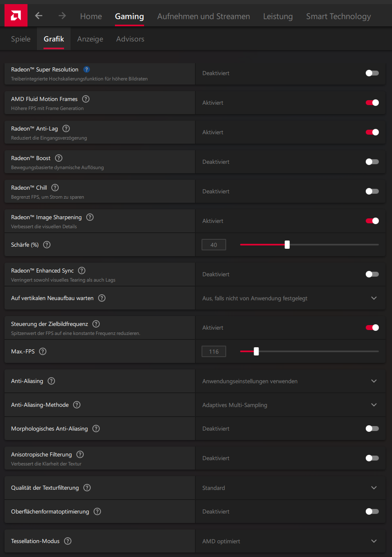The image size is (392, 557).
Task: Enable Radeon Super Resolution
Action: (x=372, y=73)
